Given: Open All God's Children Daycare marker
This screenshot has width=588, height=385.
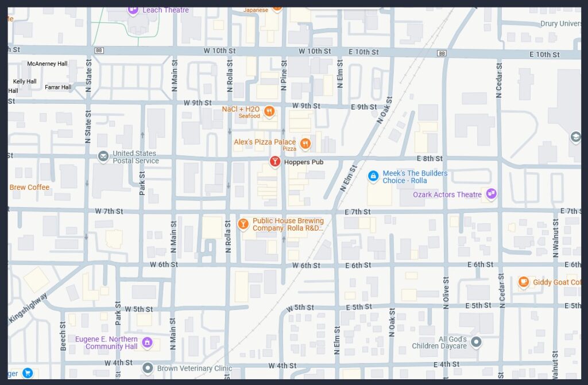Looking at the screenshot, I should (x=476, y=342).
